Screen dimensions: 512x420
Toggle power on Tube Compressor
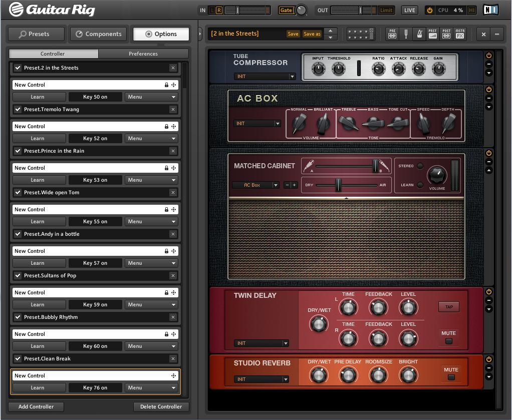point(488,56)
